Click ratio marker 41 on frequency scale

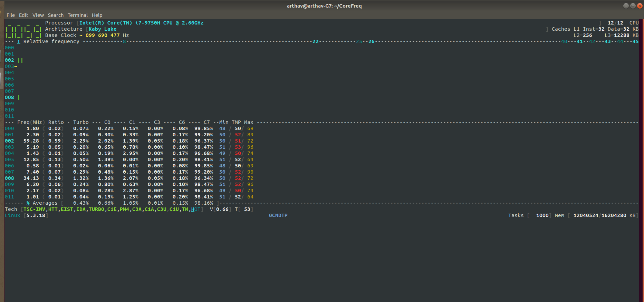coord(580,41)
